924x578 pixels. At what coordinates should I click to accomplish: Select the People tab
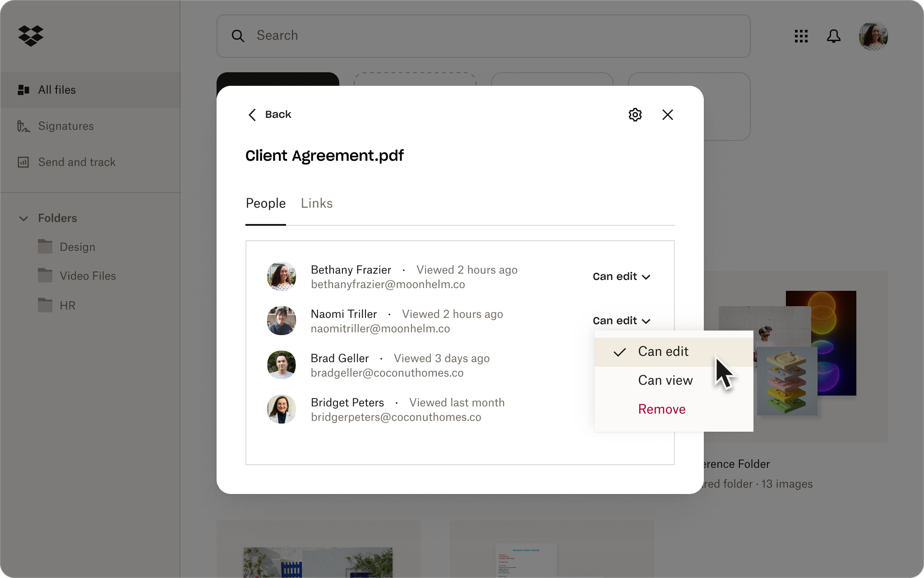point(265,204)
